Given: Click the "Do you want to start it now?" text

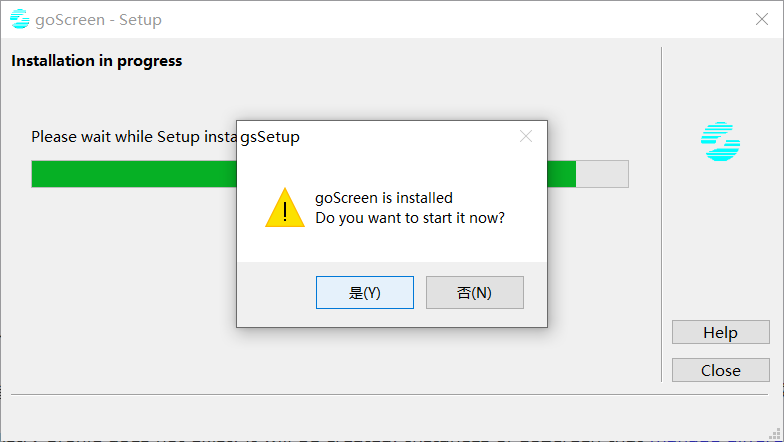Looking at the screenshot, I should 410,217.
